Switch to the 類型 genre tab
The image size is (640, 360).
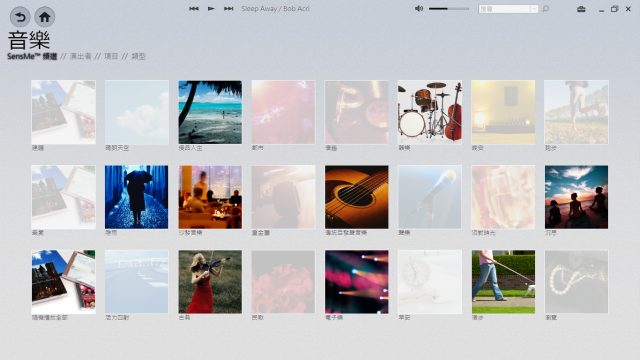(x=138, y=56)
